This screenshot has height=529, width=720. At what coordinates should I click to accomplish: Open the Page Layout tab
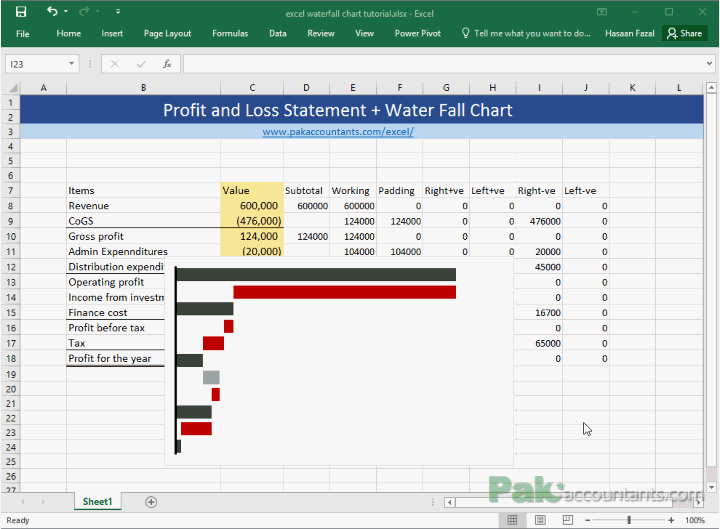point(167,34)
